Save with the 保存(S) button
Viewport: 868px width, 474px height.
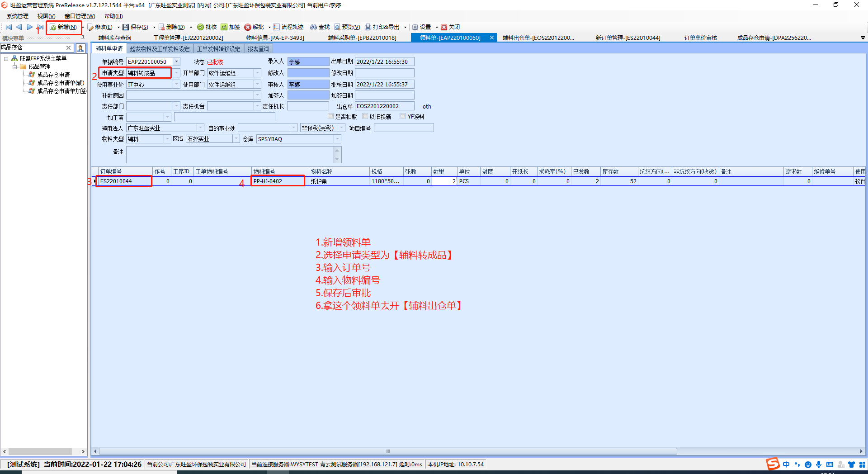[136, 27]
